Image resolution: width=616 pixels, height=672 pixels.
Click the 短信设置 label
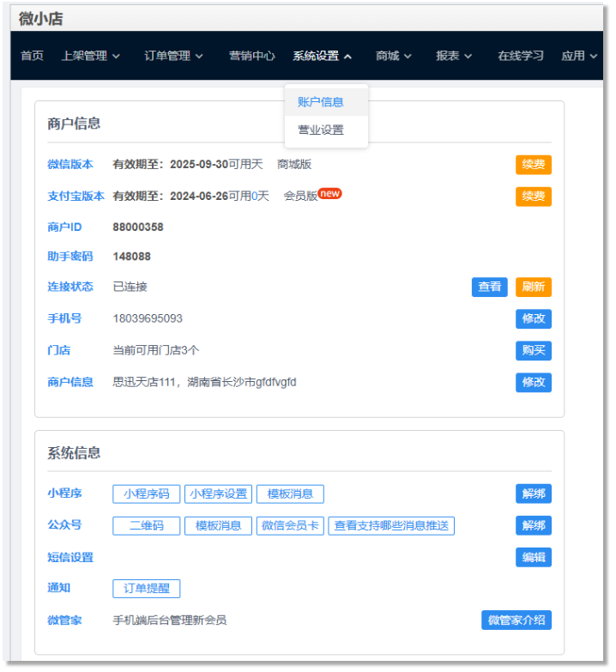point(70,558)
